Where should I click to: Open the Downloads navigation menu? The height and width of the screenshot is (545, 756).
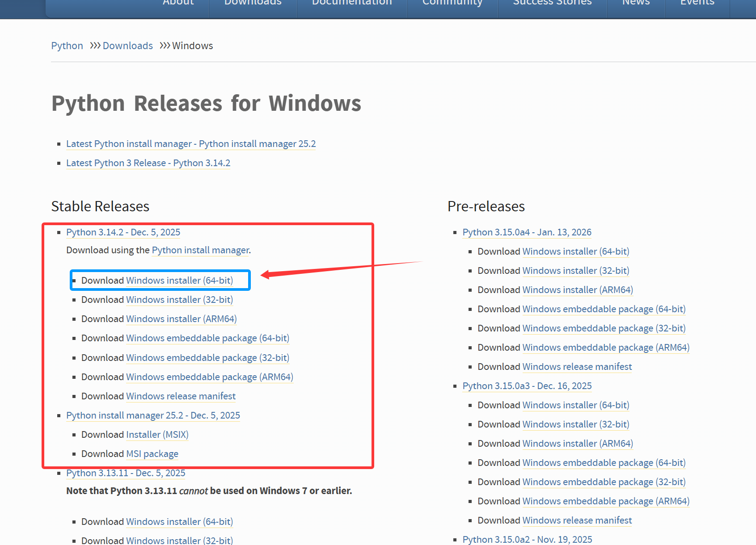pyautogui.click(x=253, y=4)
